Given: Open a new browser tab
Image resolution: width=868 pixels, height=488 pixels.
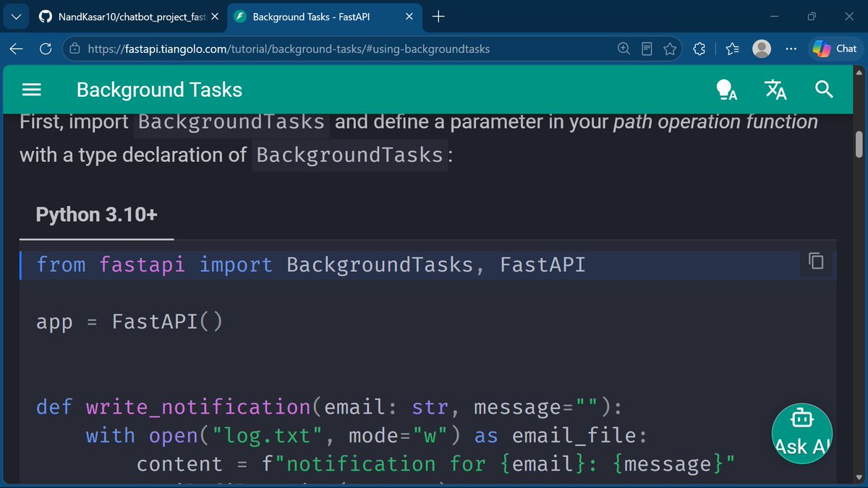Looking at the screenshot, I should click(x=438, y=17).
